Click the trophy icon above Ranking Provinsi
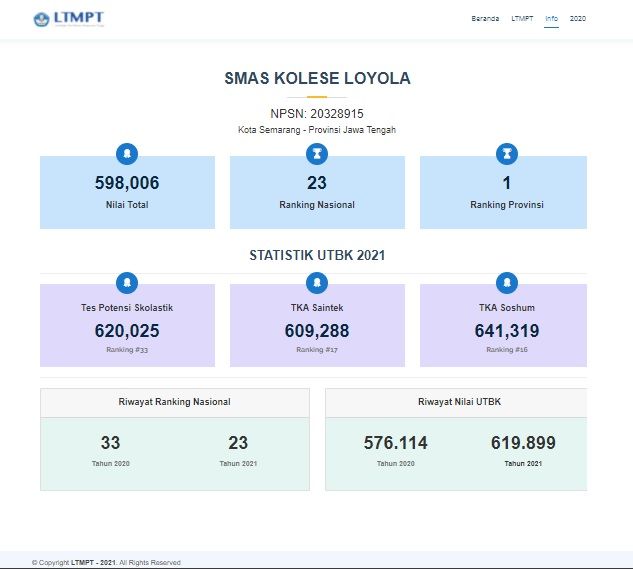Image resolution: width=633 pixels, height=569 pixels. (x=507, y=154)
